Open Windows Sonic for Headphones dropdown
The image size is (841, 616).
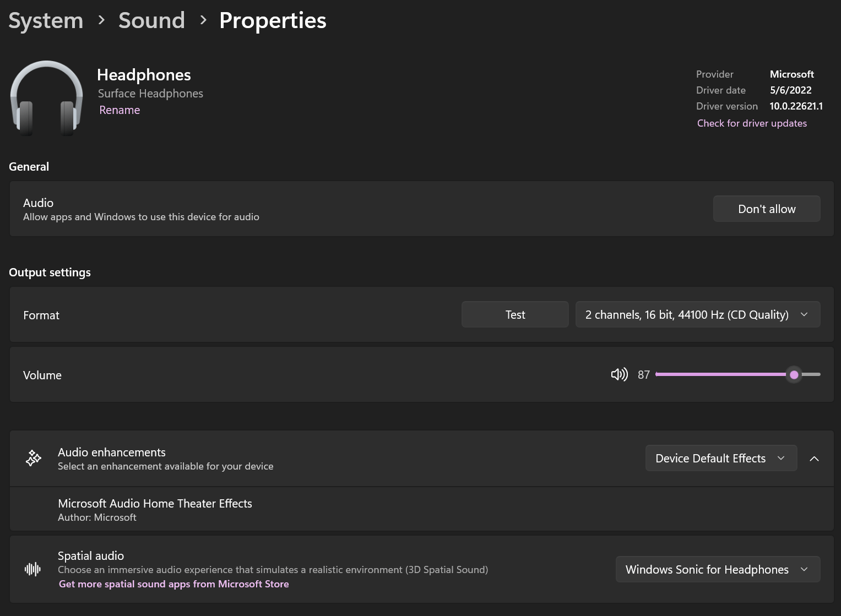click(x=718, y=570)
